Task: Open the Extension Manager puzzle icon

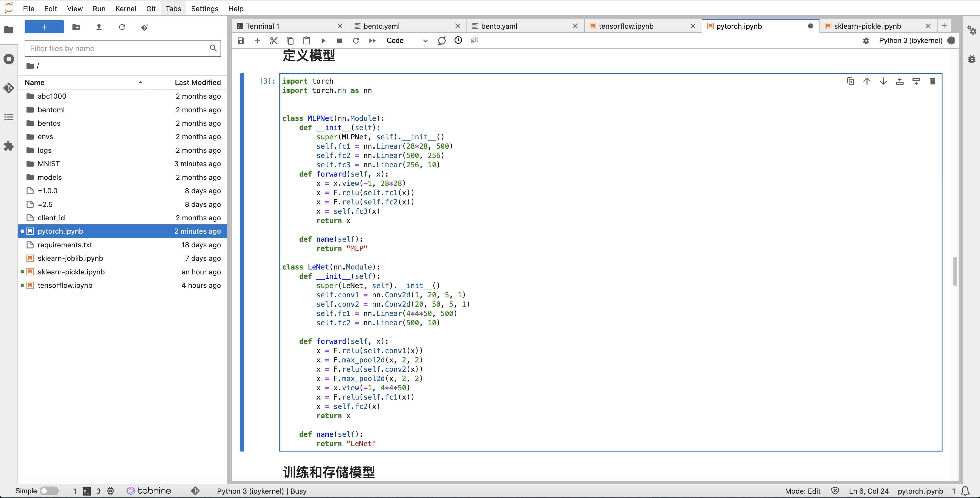Action: pyautogui.click(x=9, y=146)
